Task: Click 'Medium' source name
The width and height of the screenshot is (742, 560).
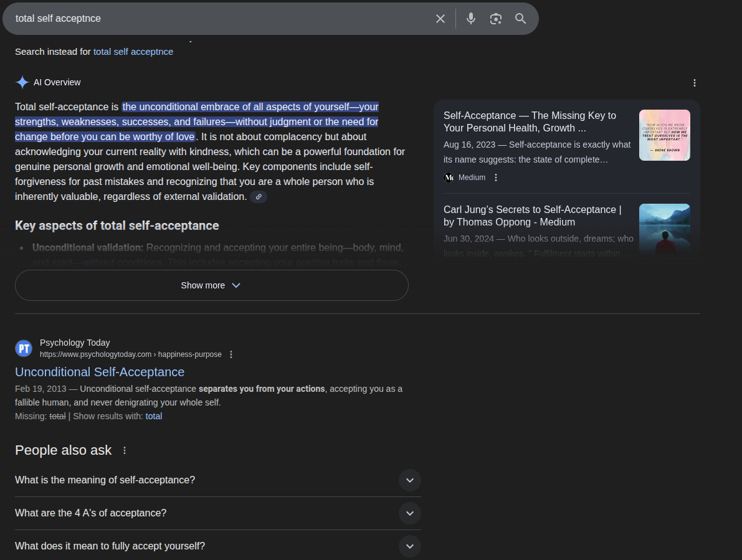Action: point(472,178)
